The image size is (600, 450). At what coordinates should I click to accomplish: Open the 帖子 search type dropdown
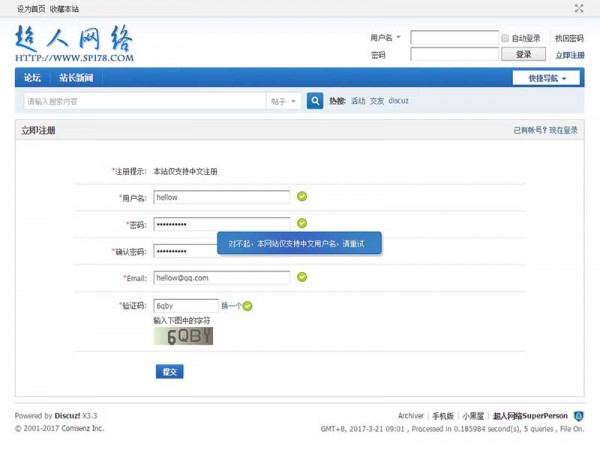click(283, 101)
